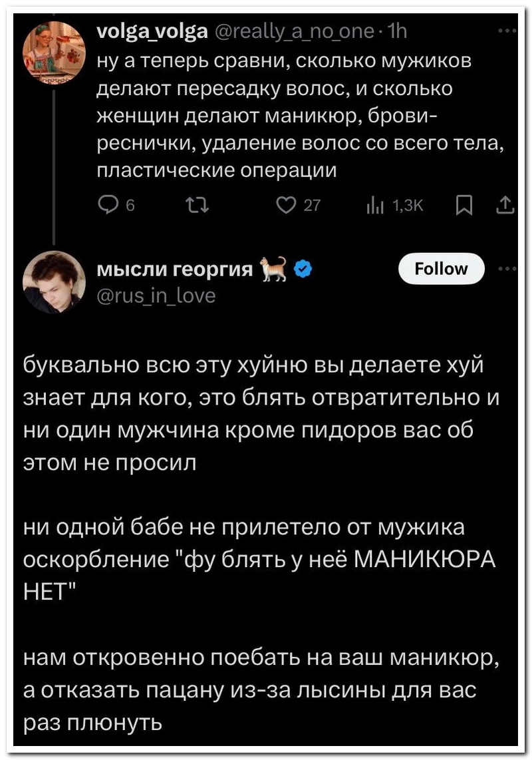
Task: Follow the мысли георгия account
Action: 442,268
